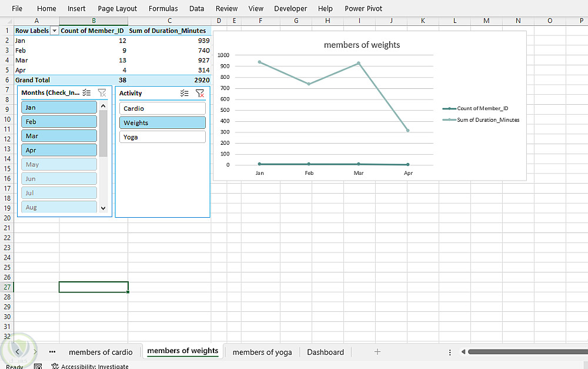
Task: Click Months slicer scroll up arrow
Action: (103, 106)
